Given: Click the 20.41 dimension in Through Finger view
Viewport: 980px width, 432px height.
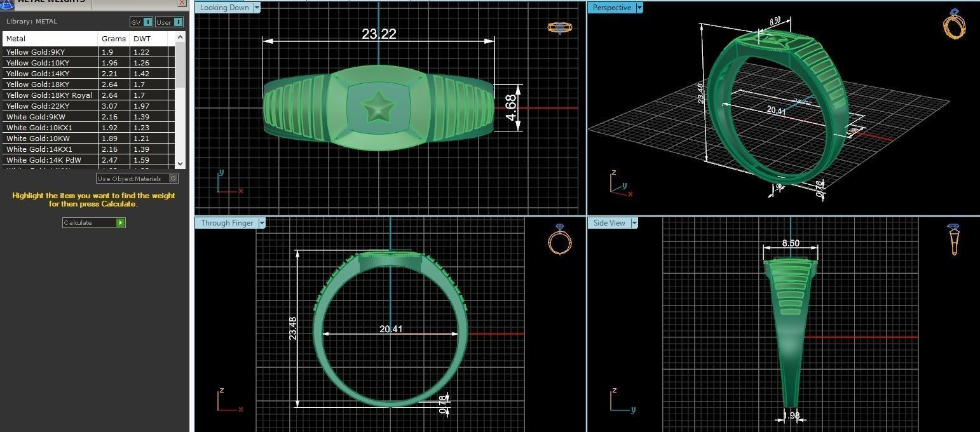Looking at the screenshot, I should (x=391, y=329).
